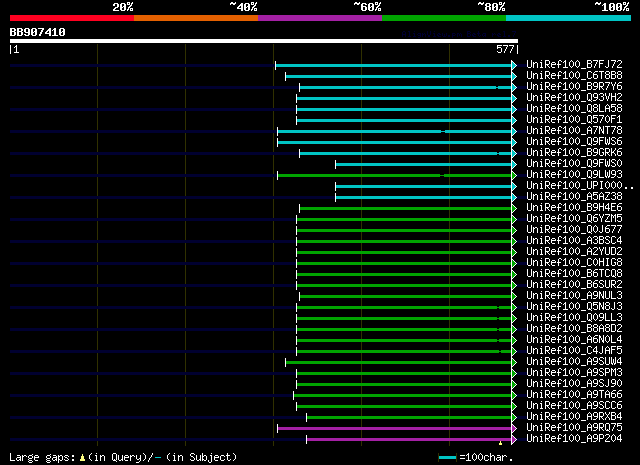The height and width of the screenshot is (465, 640).
Task: Select the truncated UniRef100_UPI000.. label
Action: [x=580, y=185]
